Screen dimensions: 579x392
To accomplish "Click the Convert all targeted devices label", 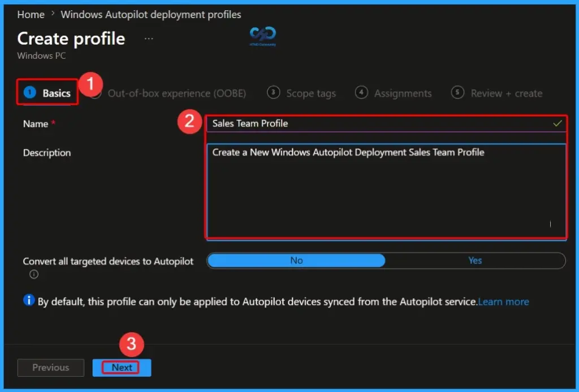I will [108, 261].
